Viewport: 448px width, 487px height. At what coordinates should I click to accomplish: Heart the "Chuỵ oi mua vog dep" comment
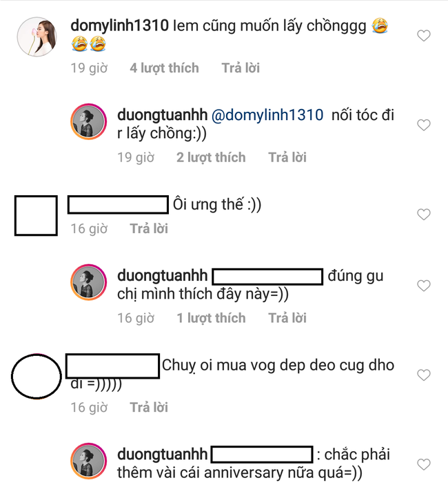pos(424,375)
